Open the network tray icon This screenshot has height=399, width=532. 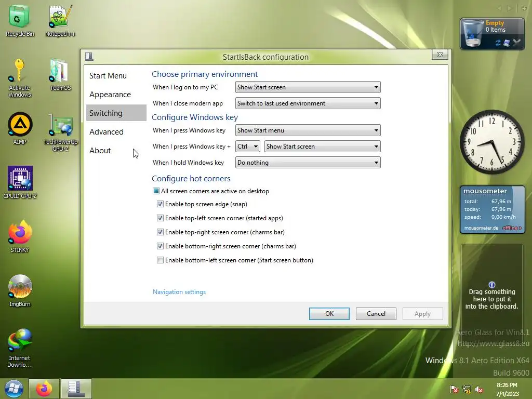click(467, 389)
